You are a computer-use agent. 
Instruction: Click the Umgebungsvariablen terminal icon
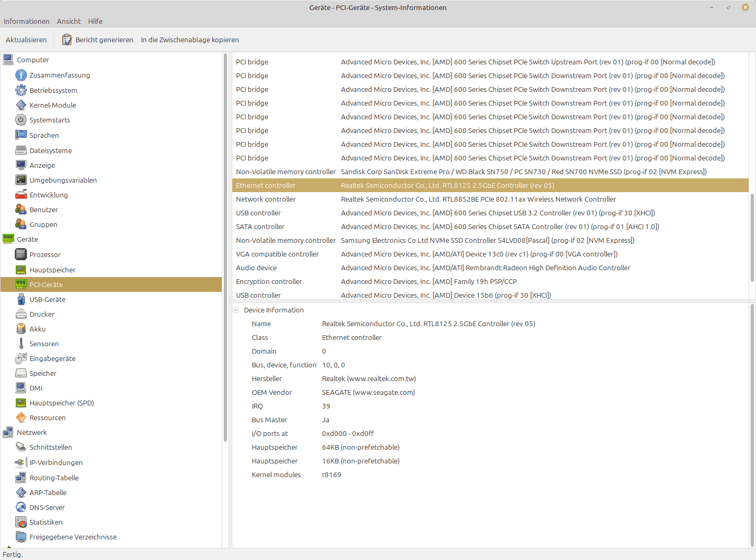(21, 180)
